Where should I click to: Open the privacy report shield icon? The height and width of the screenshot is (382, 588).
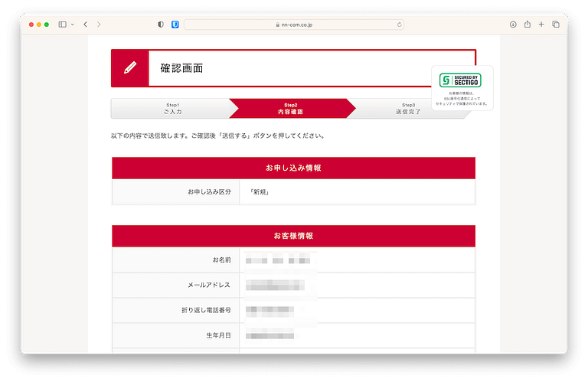(161, 24)
